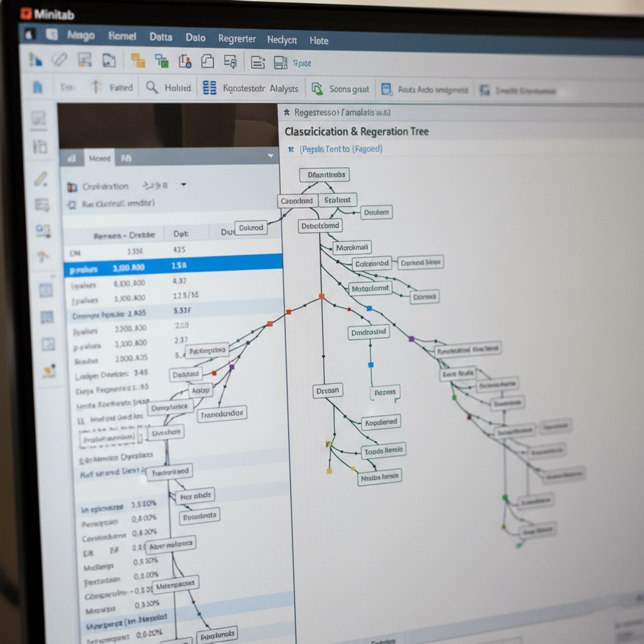Switch to the Ah tab
Screen dimensions: 644x644
point(126,158)
